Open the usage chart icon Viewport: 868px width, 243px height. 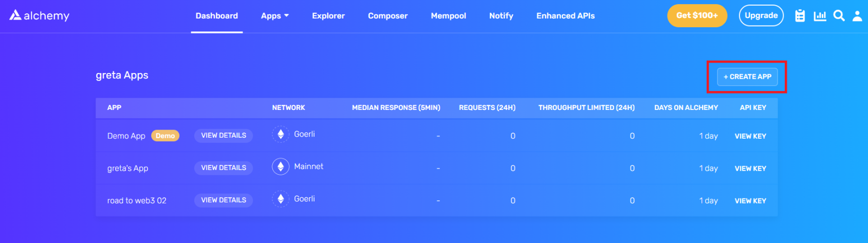coord(820,16)
